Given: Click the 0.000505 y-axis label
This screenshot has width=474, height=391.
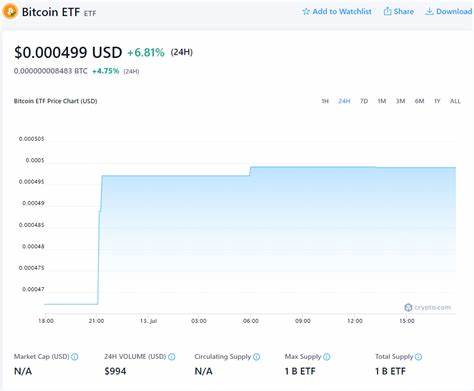Looking at the screenshot, I should coord(31,139).
